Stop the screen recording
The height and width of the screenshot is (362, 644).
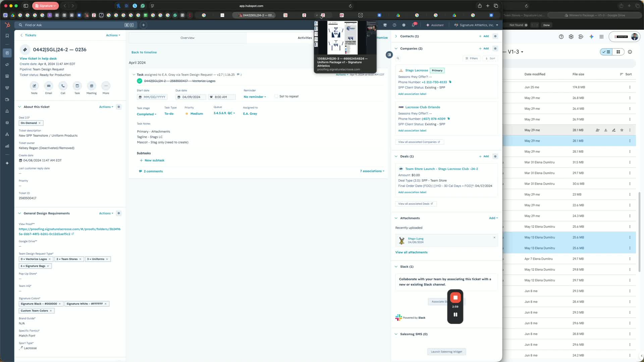coord(455,298)
